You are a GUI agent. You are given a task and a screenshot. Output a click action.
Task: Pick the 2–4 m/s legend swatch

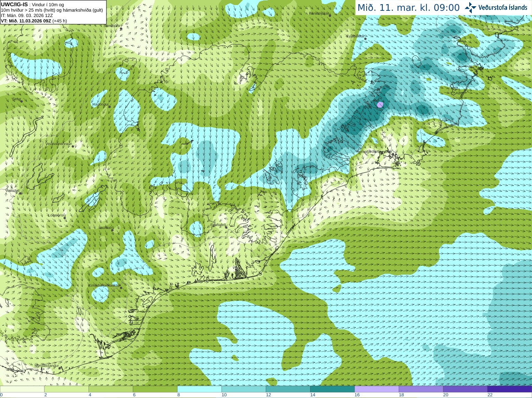pos(66,389)
